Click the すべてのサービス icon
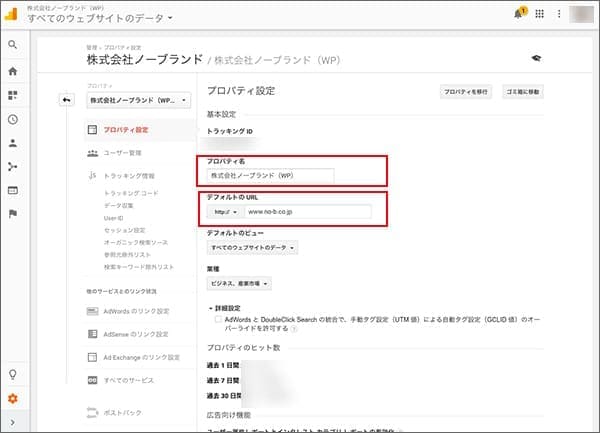 pyautogui.click(x=92, y=380)
